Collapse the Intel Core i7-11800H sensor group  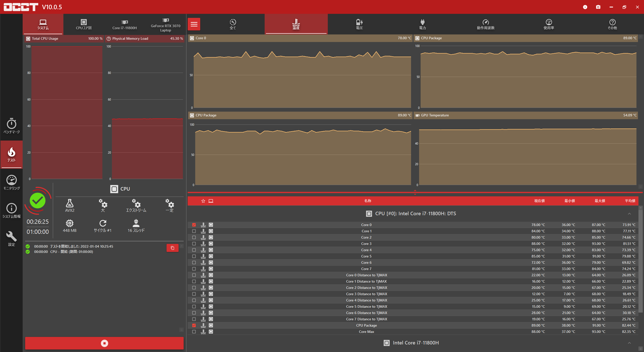tap(629, 343)
